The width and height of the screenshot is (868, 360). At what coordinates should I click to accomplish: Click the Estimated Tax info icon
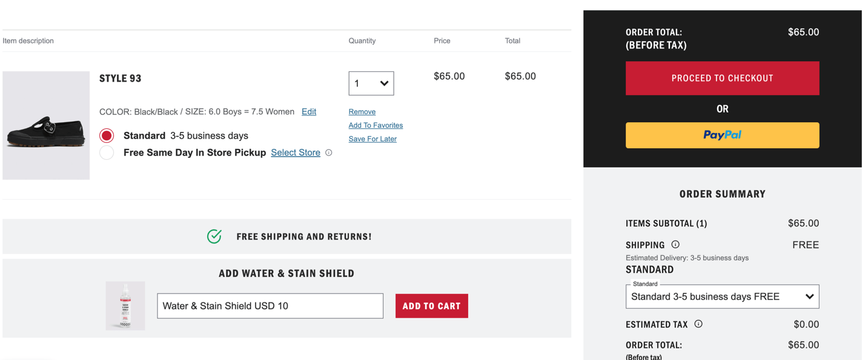pos(698,324)
